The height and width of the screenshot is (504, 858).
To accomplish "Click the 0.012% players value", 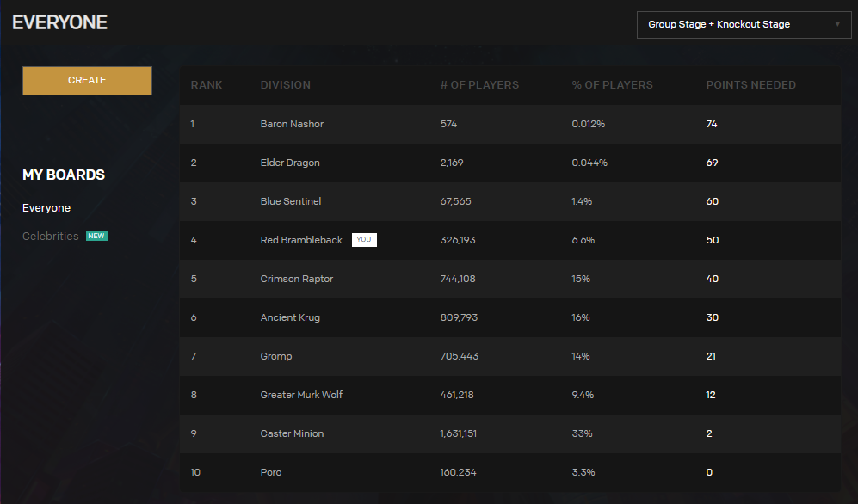I will click(589, 124).
